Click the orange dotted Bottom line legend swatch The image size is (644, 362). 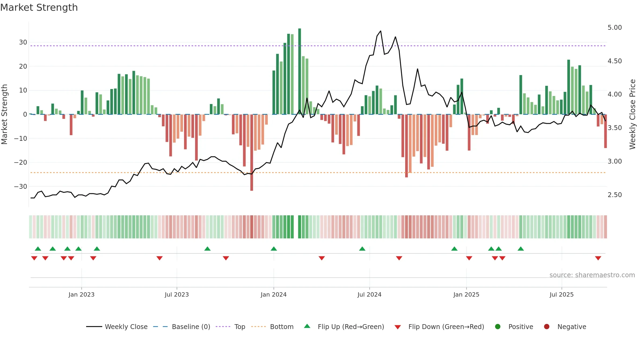click(x=258, y=327)
